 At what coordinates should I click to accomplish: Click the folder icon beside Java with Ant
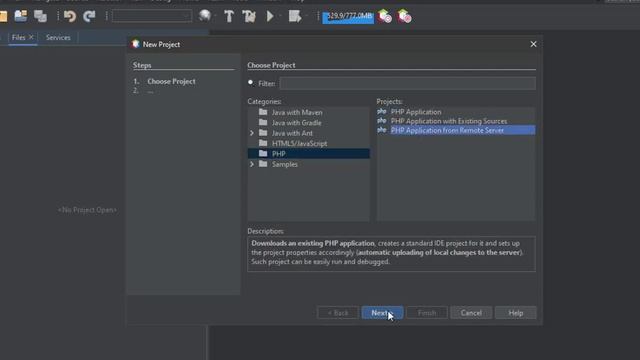263,133
